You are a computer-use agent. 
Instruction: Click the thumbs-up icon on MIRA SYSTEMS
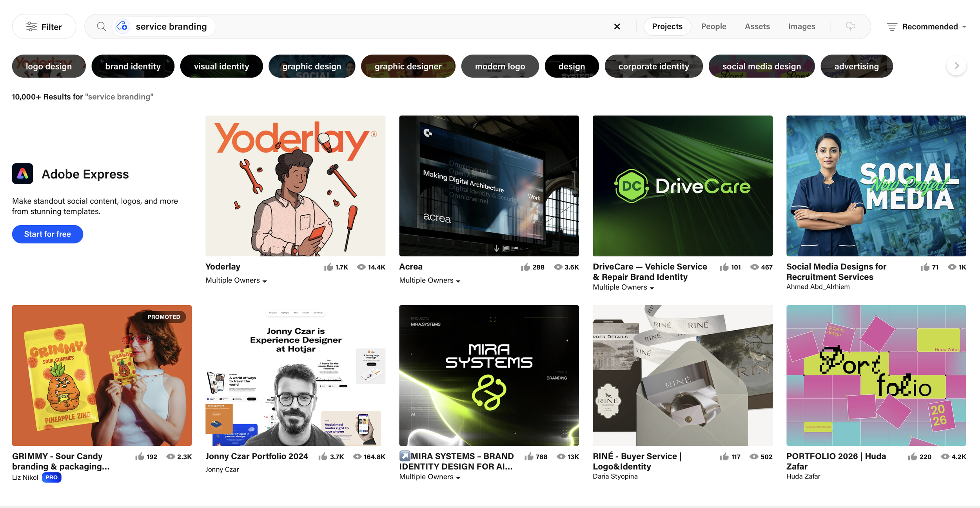[529, 457]
